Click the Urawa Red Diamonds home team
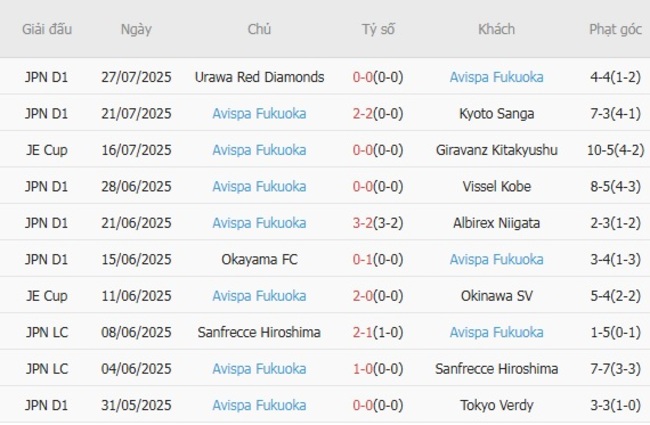 tap(259, 77)
